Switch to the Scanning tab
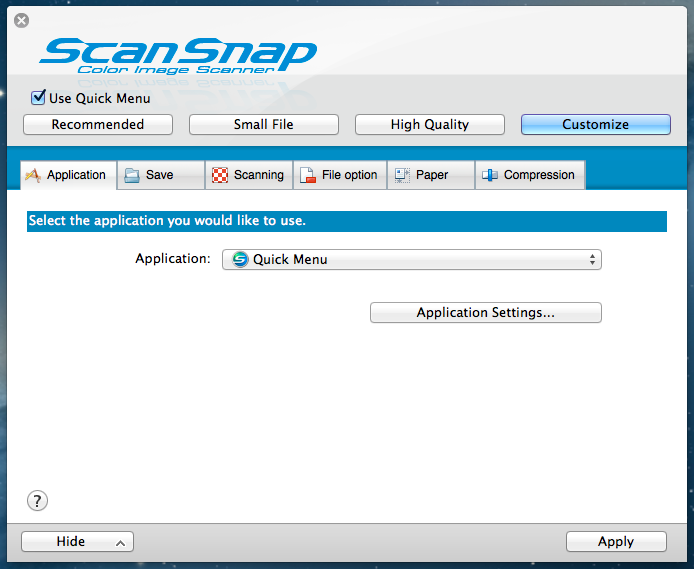694x569 pixels. (x=249, y=175)
